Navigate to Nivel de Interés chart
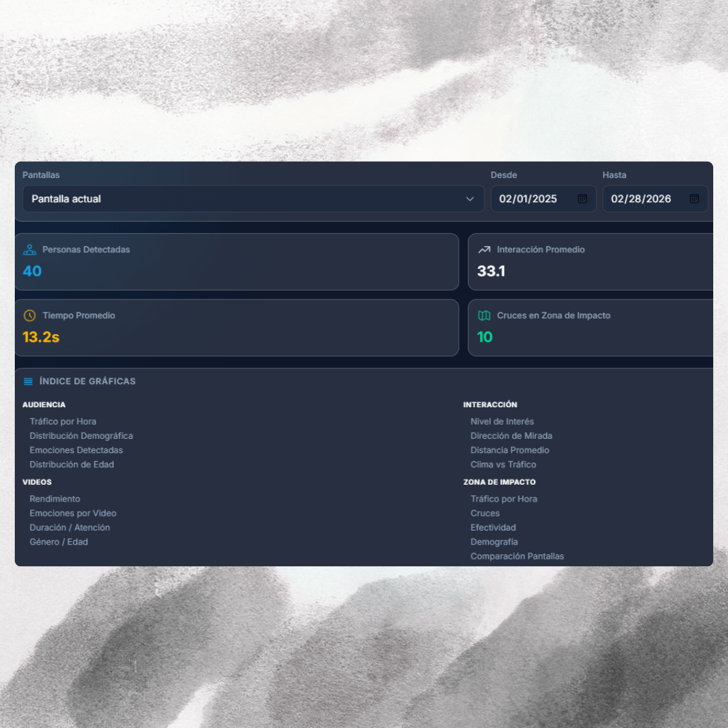 502,421
